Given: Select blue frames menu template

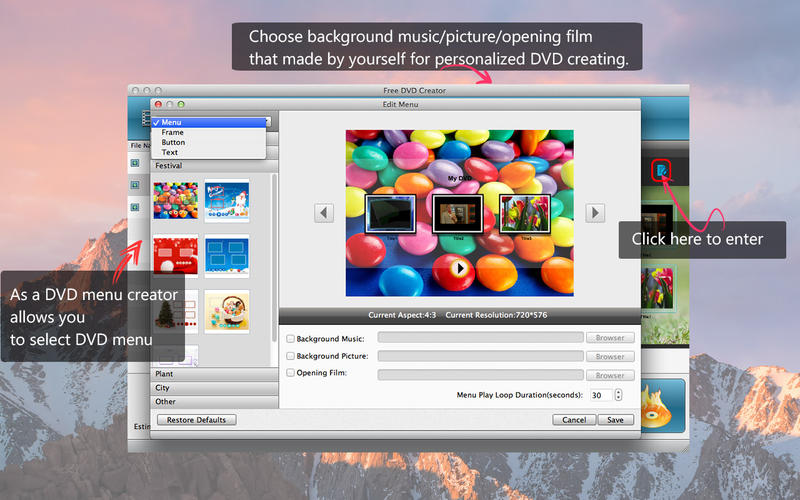Looking at the screenshot, I should pos(227,256).
